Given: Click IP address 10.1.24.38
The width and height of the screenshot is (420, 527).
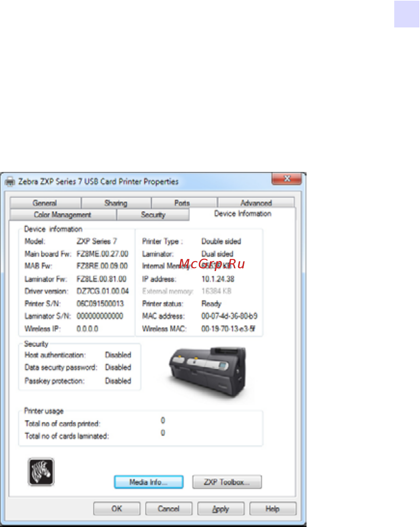Looking at the screenshot, I should coord(218,279).
